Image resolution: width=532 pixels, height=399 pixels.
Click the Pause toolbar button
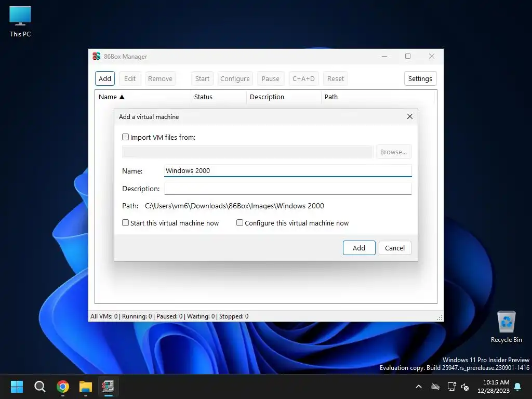tap(270, 78)
